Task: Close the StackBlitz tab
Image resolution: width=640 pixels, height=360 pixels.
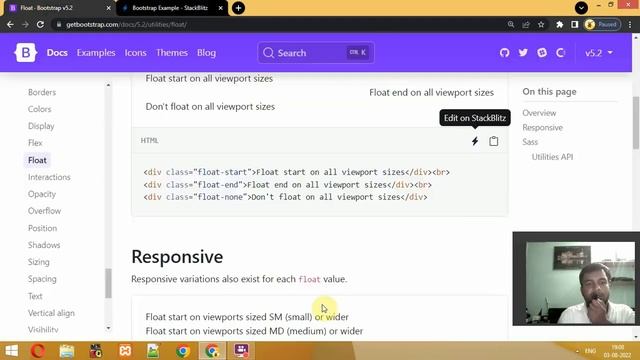Action: pos(220,8)
